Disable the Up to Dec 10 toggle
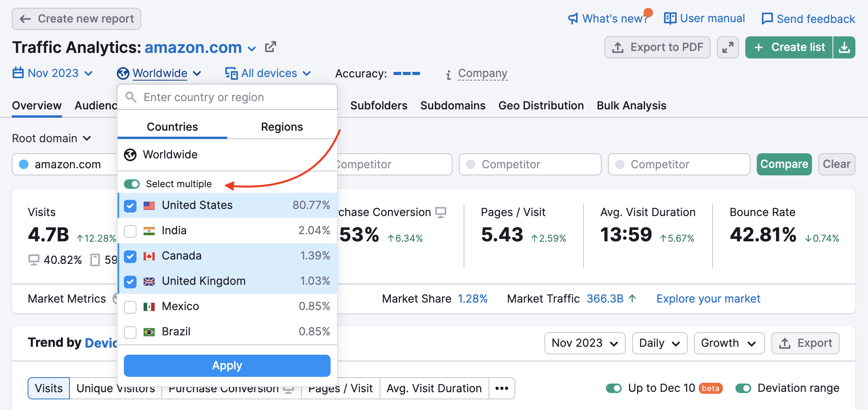 pyautogui.click(x=614, y=388)
